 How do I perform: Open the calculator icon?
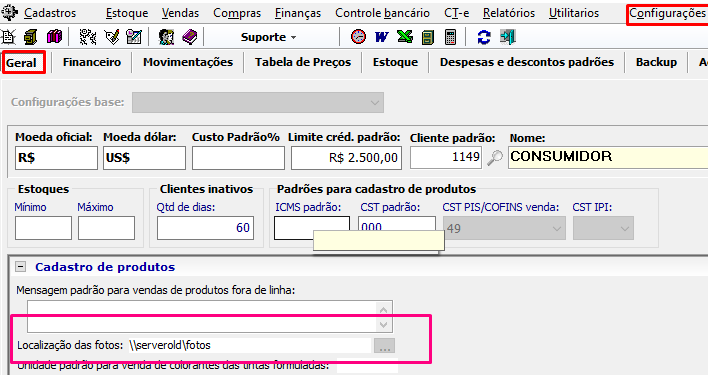(x=450, y=37)
